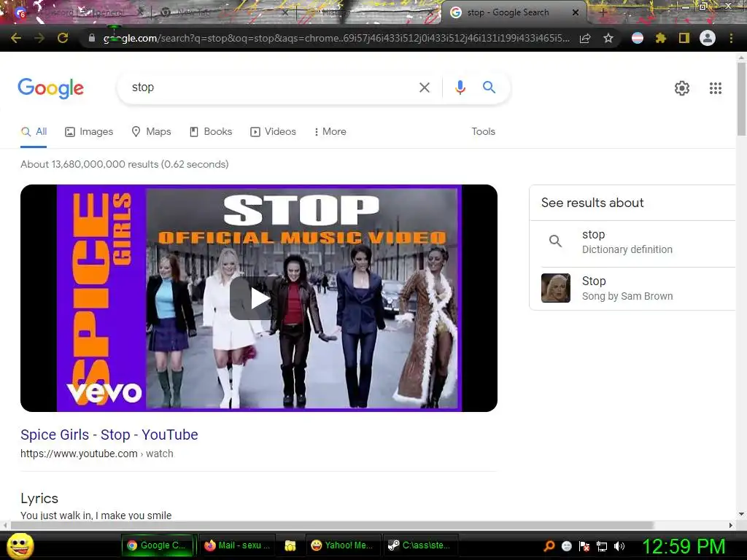The height and width of the screenshot is (560, 747).
Task: Switch to the Books tab
Action: [x=211, y=132]
